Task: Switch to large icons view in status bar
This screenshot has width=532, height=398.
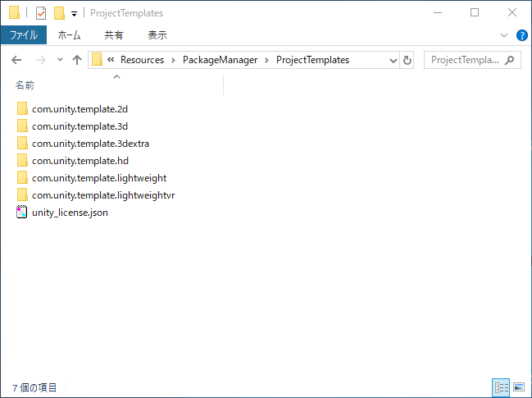Action: tap(519, 387)
